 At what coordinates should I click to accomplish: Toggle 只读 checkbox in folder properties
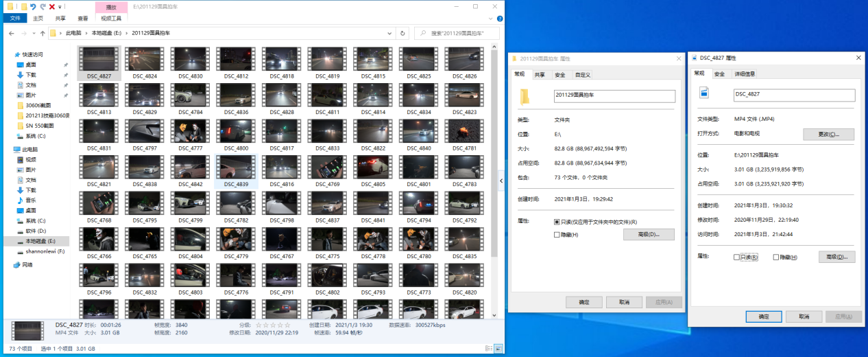[557, 222]
